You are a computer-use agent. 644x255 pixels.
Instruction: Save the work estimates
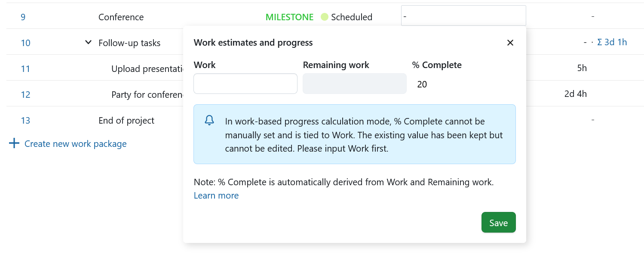point(498,222)
